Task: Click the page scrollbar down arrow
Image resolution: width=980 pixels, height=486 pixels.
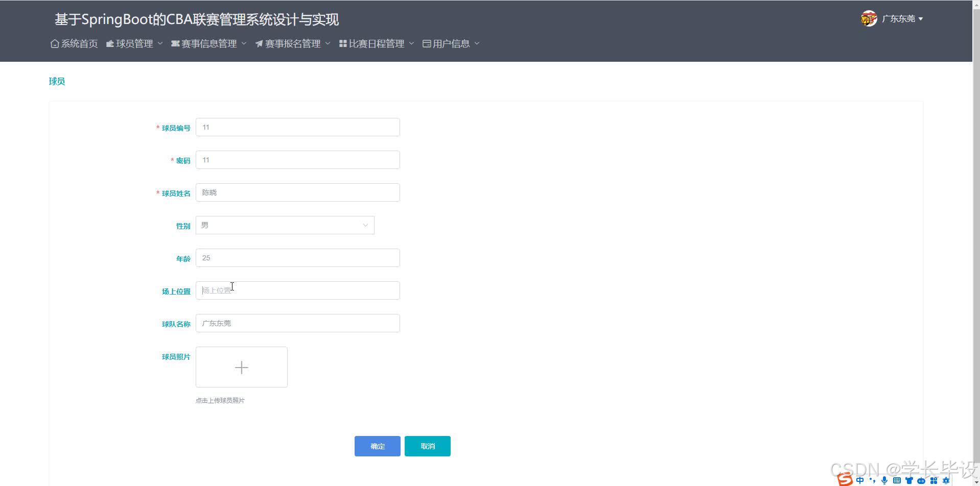Action: click(x=976, y=482)
